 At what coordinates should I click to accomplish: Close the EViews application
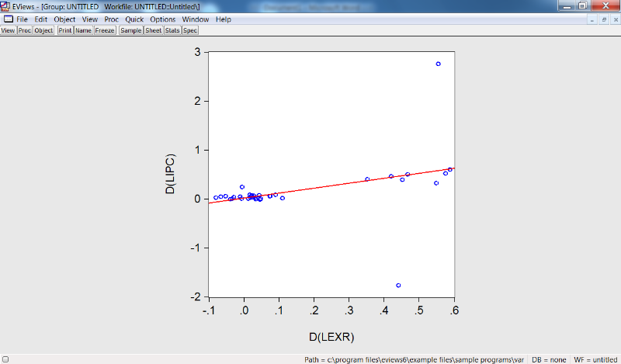[605, 5]
